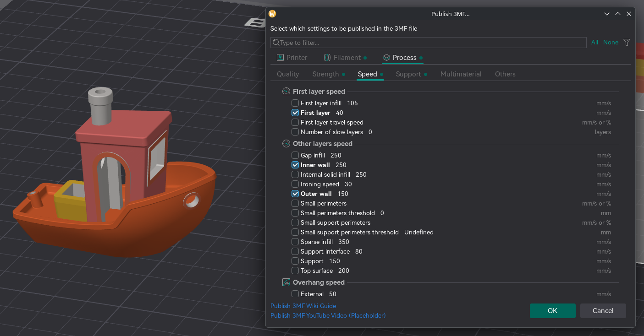Screen dimensions: 644x336
Task: Open Publish 3MF Wiki Guide link
Action: click(303, 306)
